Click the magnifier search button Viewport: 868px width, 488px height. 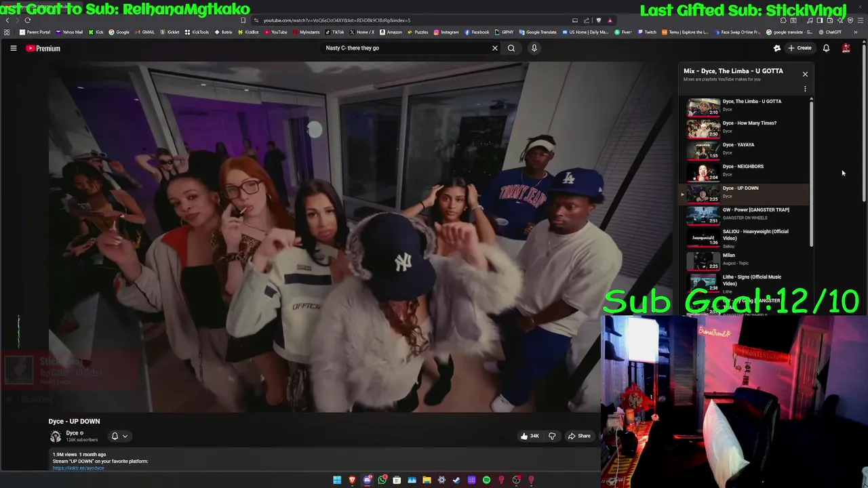point(511,48)
